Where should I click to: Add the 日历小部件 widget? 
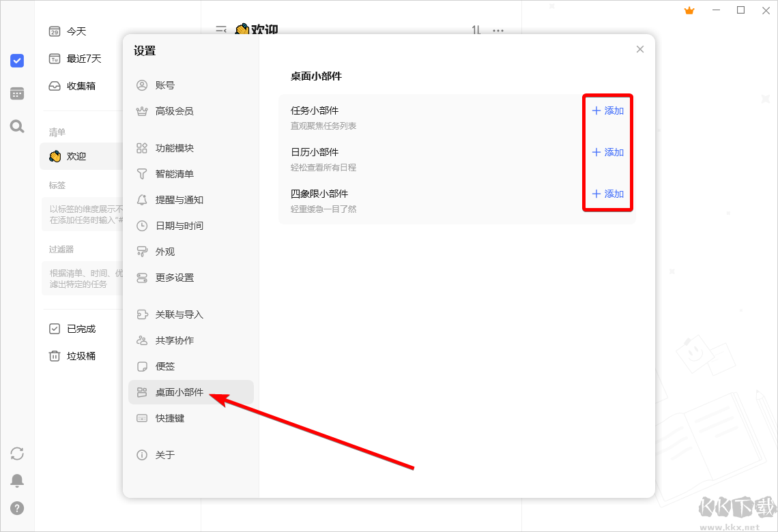click(x=607, y=151)
